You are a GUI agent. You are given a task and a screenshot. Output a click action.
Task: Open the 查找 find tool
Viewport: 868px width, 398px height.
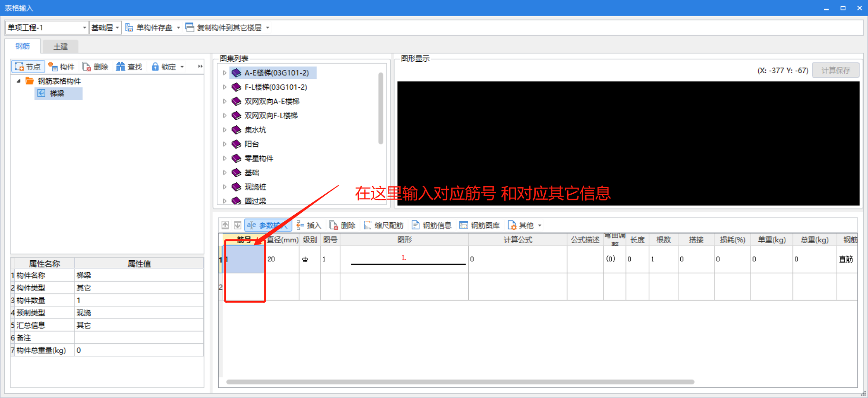click(129, 66)
